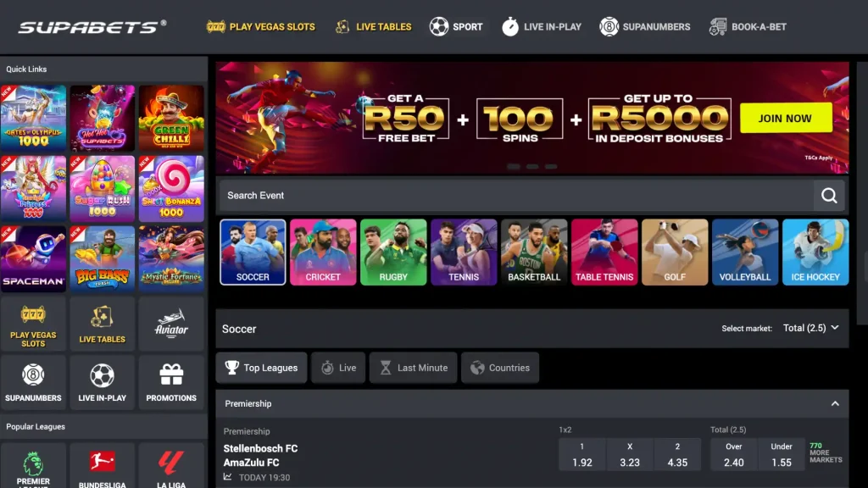Image resolution: width=868 pixels, height=488 pixels.
Task: Launch Green Chilli game
Action: (x=171, y=118)
